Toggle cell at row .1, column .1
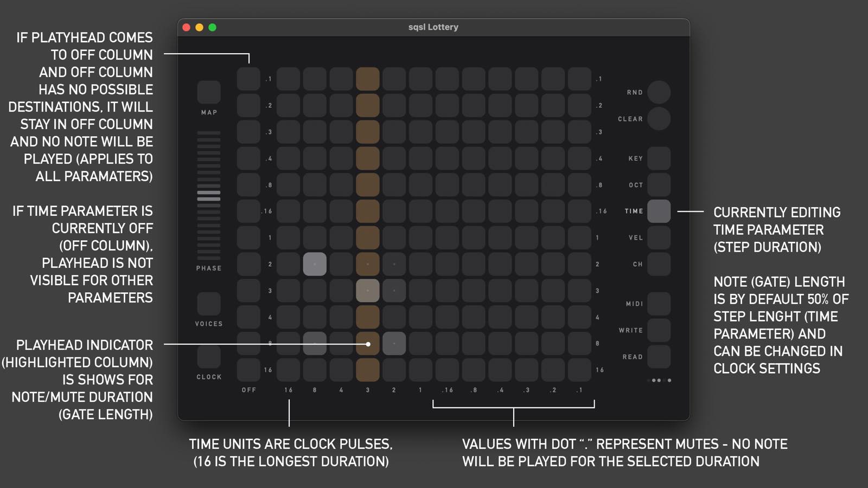Screen dimensions: 868x488 [x=579, y=79]
